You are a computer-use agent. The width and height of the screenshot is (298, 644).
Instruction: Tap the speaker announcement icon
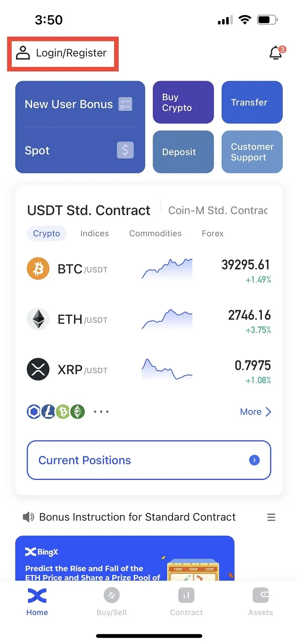tap(28, 517)
